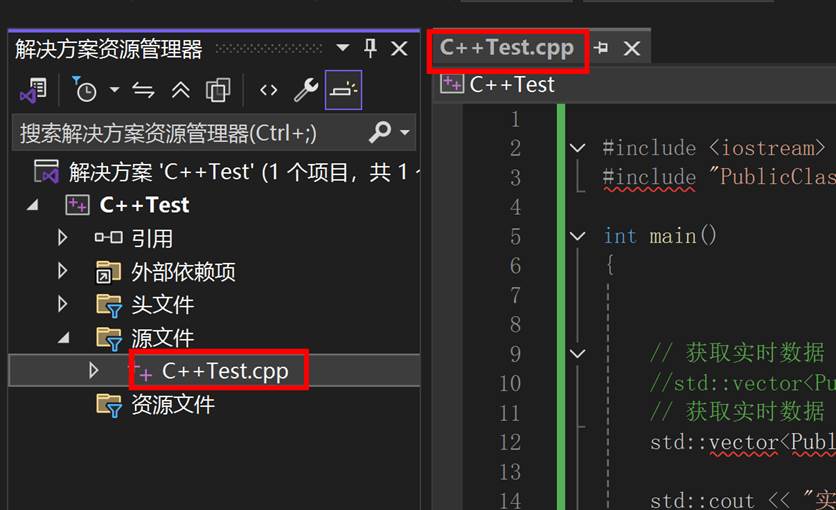Select the 资源文件 folder
The image size is (836, 510).
pyautogui.click(x=173, y=404)
